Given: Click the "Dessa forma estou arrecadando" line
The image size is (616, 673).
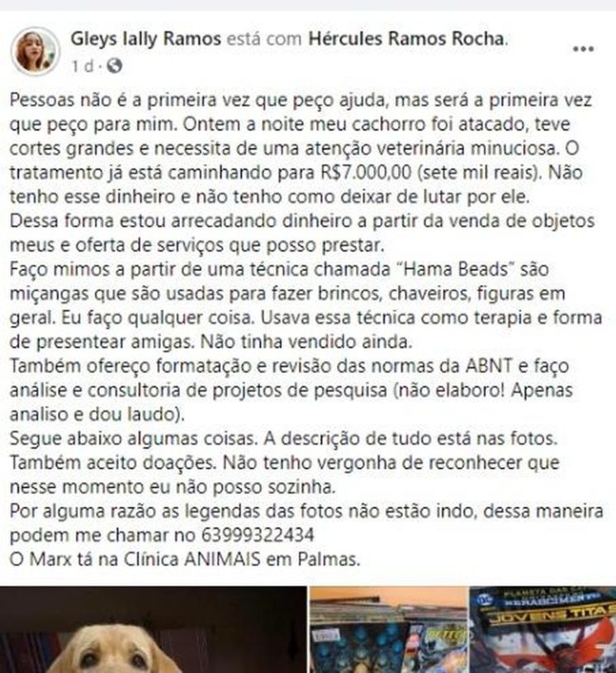Looking at the screenshot, I should [x=301, y=221].
